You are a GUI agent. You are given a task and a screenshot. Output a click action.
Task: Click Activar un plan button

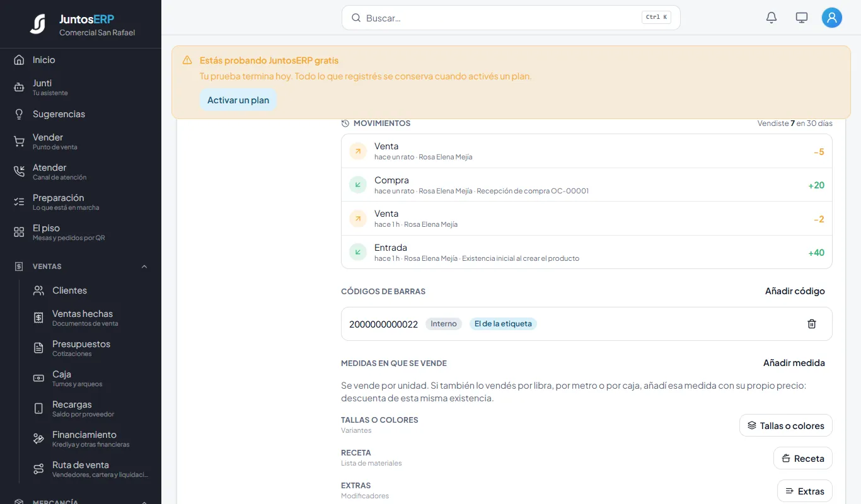coord(238,100)
